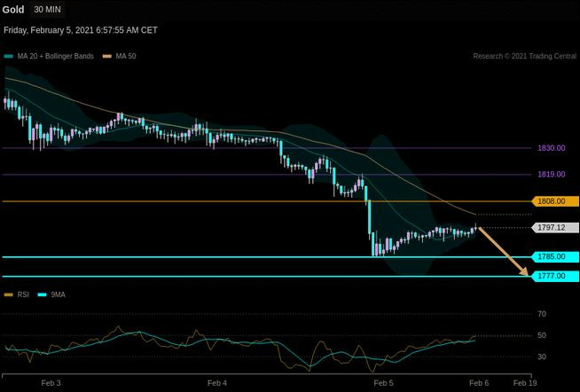Click the 1819.00 resistance level label

[x=551, y=174]
